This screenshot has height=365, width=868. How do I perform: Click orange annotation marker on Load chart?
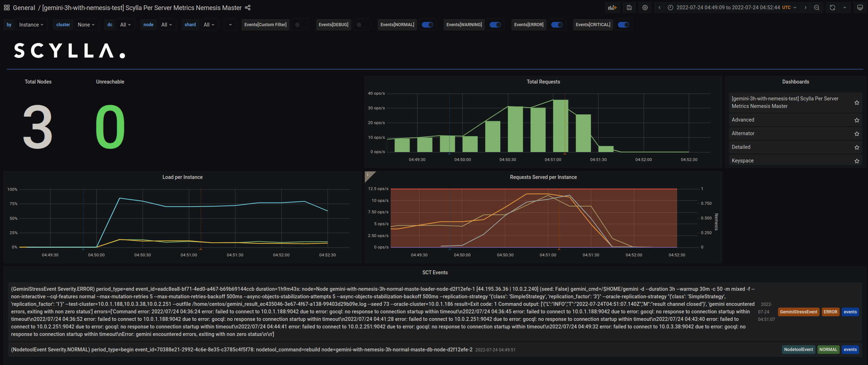pyautogui.click(x=201, y=248)
